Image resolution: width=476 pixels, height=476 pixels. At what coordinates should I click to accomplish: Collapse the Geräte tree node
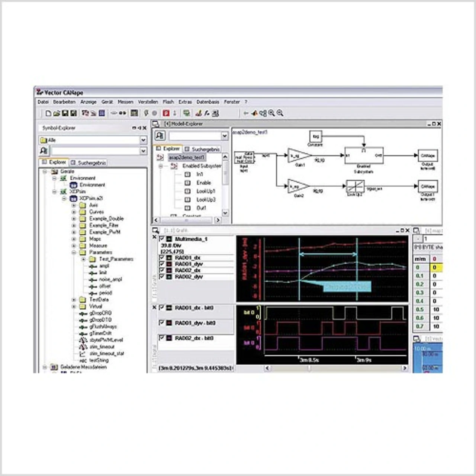[x=45, y=171]
